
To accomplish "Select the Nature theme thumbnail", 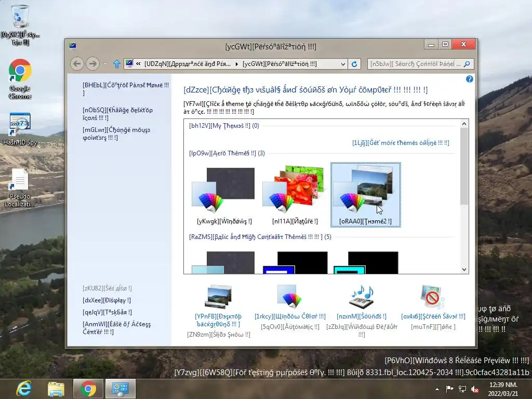I will pyautogui.click(x=295, y=195).
